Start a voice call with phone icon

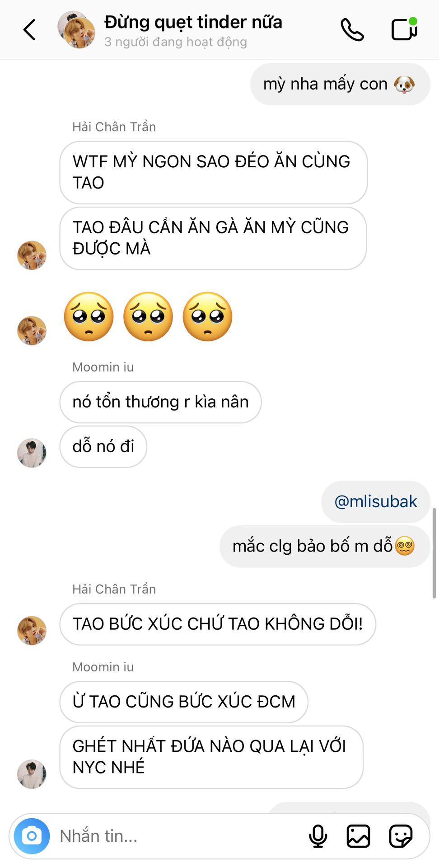[x=352, y=30]
